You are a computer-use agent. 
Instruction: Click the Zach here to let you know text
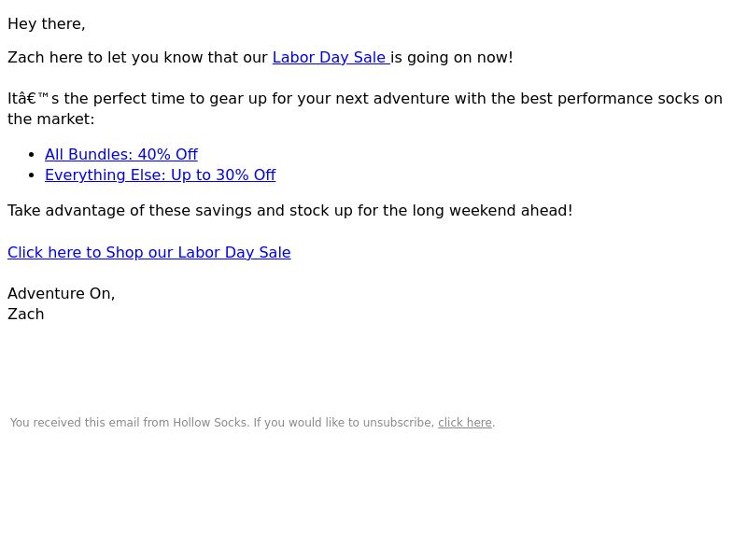(137, 58)
